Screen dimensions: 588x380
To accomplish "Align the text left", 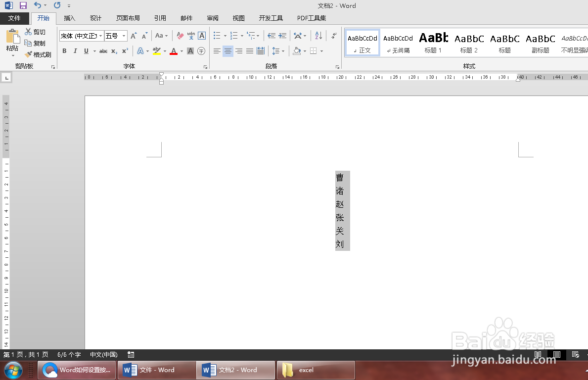I will point(217,50).
